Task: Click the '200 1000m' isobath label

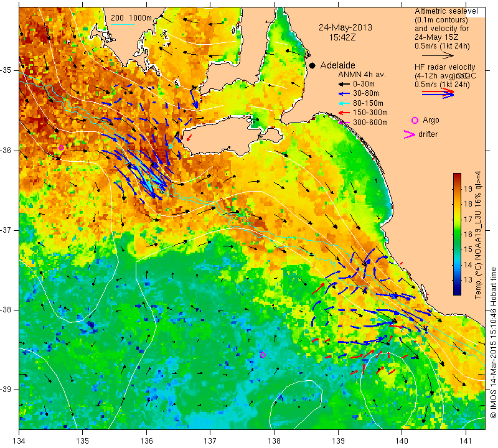Action: (131, 18)
